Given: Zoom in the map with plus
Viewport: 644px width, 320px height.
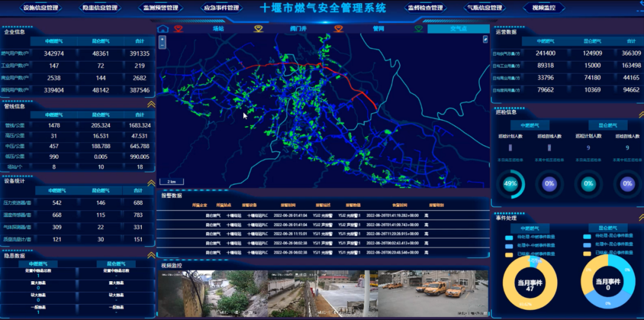Looking at the screenshot, I should tap(162, 39).
